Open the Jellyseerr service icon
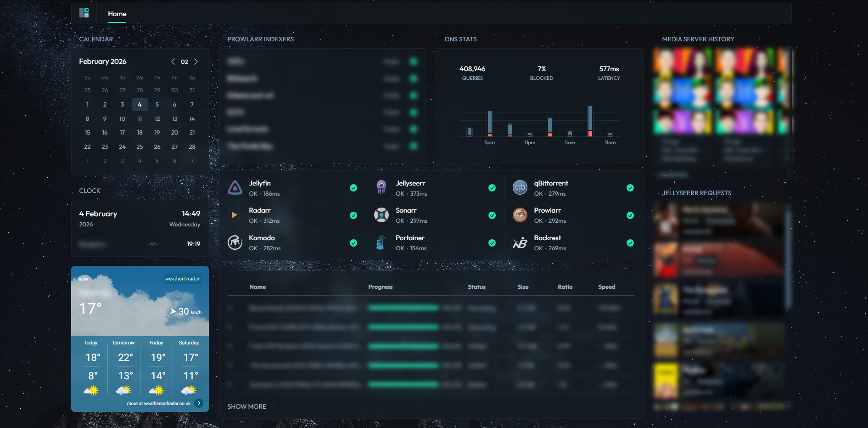 (x=381, y=187)
